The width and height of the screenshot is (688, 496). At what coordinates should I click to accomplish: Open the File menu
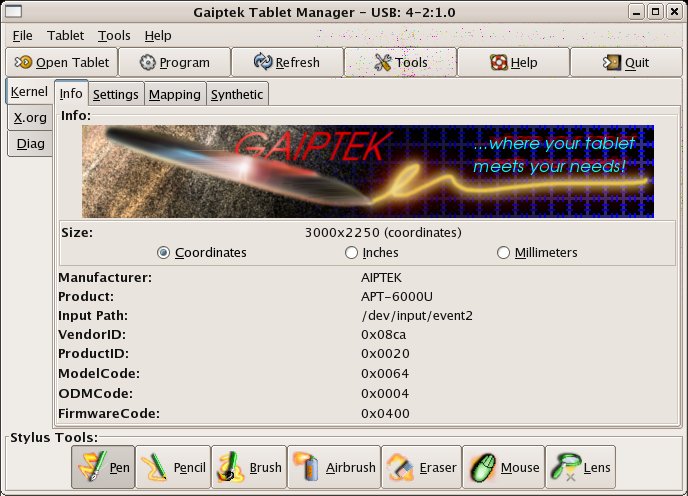point(22,36)
